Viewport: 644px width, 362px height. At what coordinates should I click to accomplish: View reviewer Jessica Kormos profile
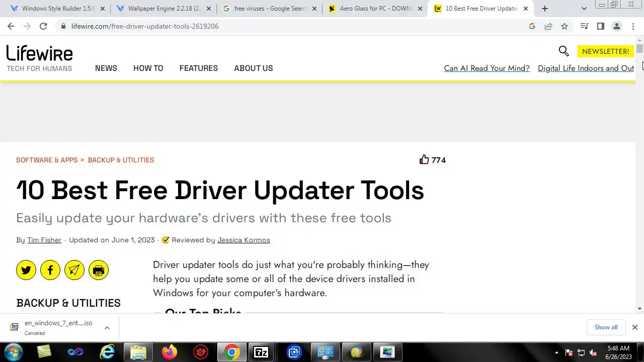(244, 240)
